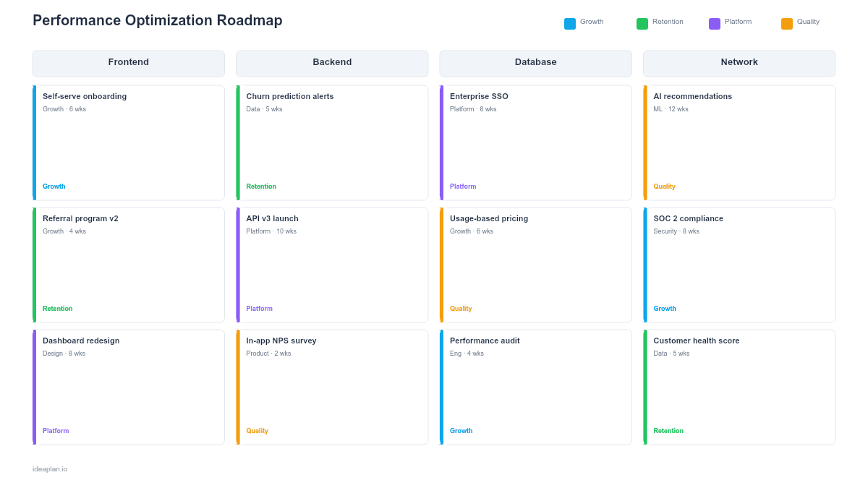Select the Usage-based pricing card
Image resolution: width=868 pixels, height=488 pixels.
click(535, 264)
